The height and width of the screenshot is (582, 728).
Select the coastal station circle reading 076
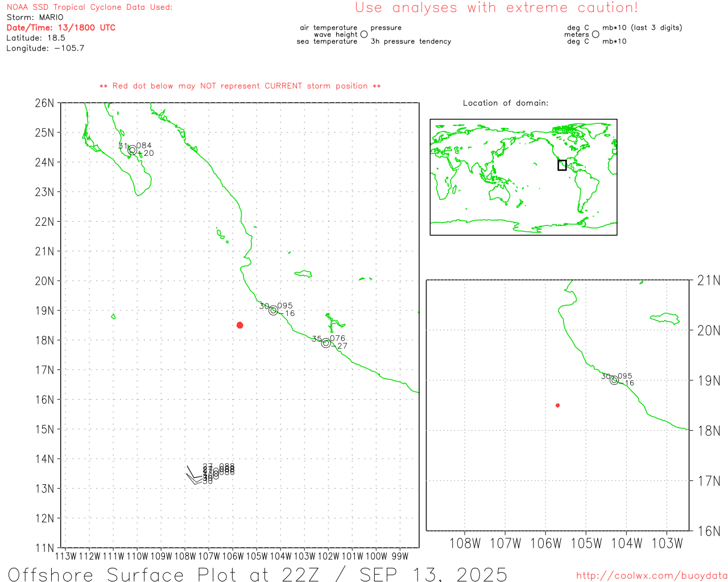point(326,343)
